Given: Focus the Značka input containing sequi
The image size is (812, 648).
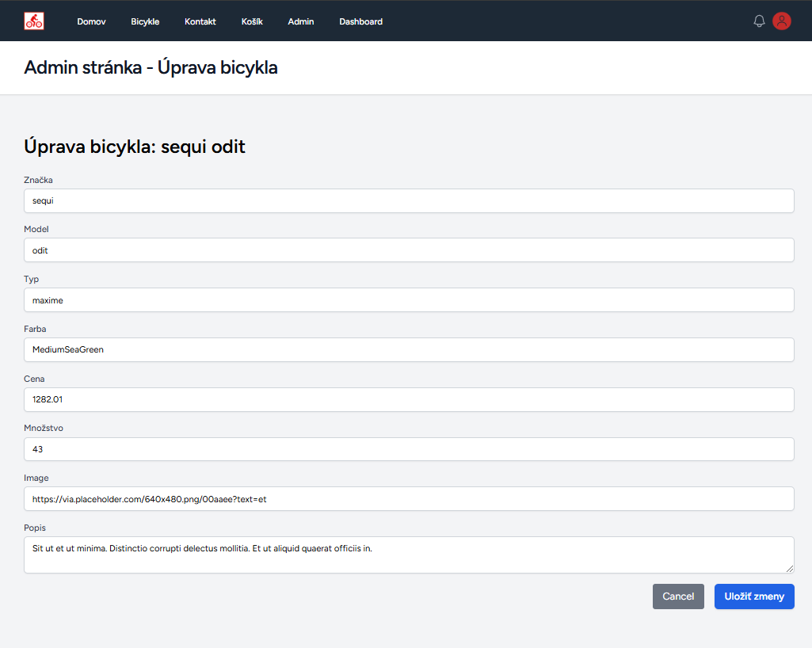Looking at the screenshot, I should coord(409,200).
